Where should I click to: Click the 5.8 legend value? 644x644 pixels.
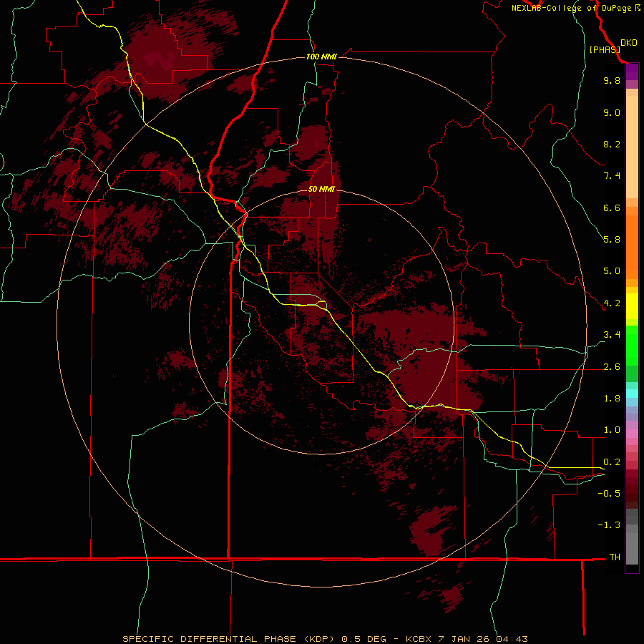pos(612,240)
